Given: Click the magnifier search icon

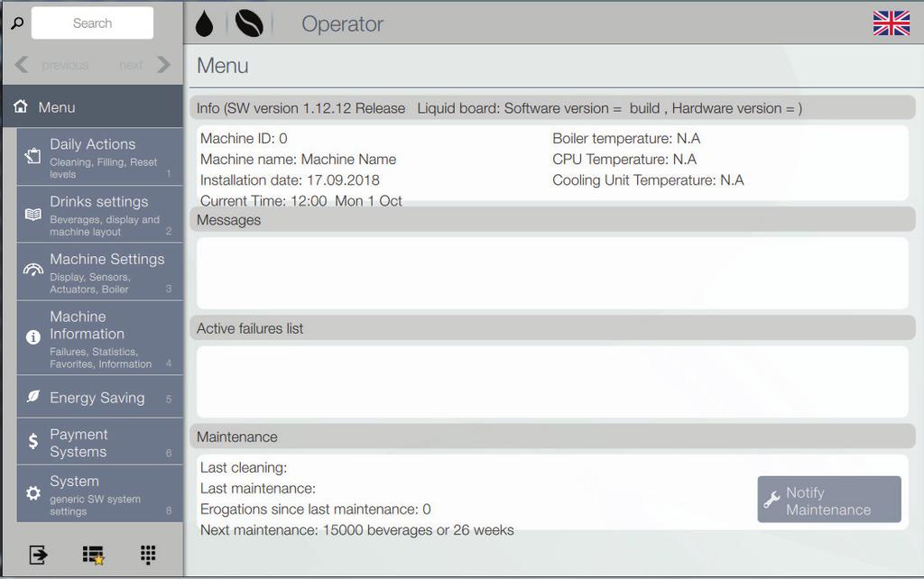Looking at the screenshot, I should point(18,23).
